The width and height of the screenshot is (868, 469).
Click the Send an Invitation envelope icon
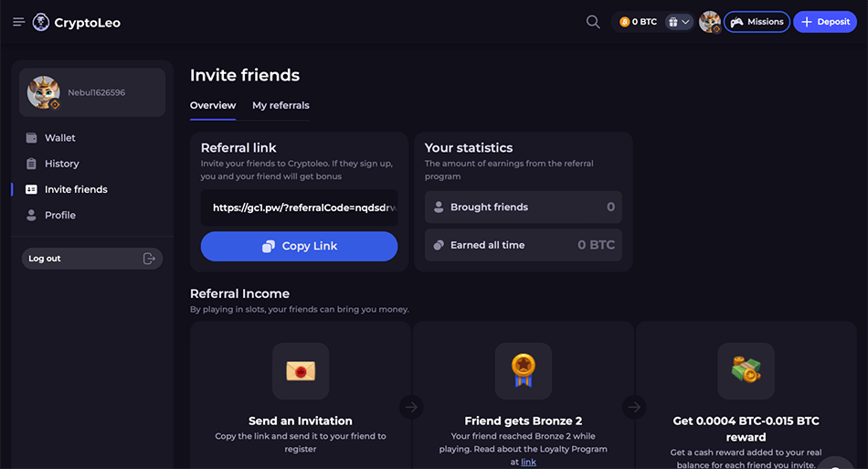(301, 371)
